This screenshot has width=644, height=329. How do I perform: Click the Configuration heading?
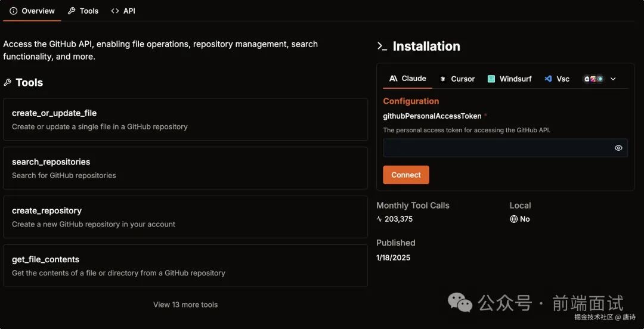[x=411, y=101]
